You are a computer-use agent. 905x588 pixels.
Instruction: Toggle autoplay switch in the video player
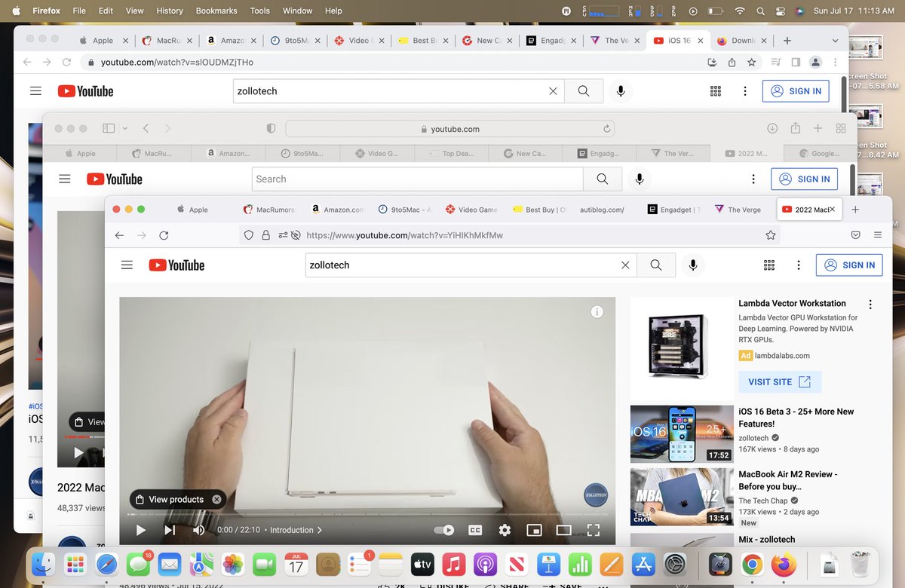point(444,530)
